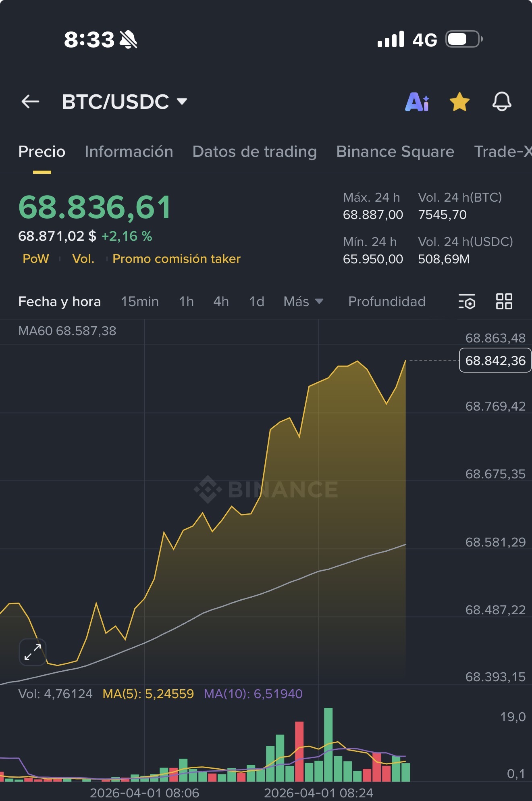This screenshot has height=801, width=532.
Task: Toggle the favorite star for BTC/USDC
Action: [459, 102]
